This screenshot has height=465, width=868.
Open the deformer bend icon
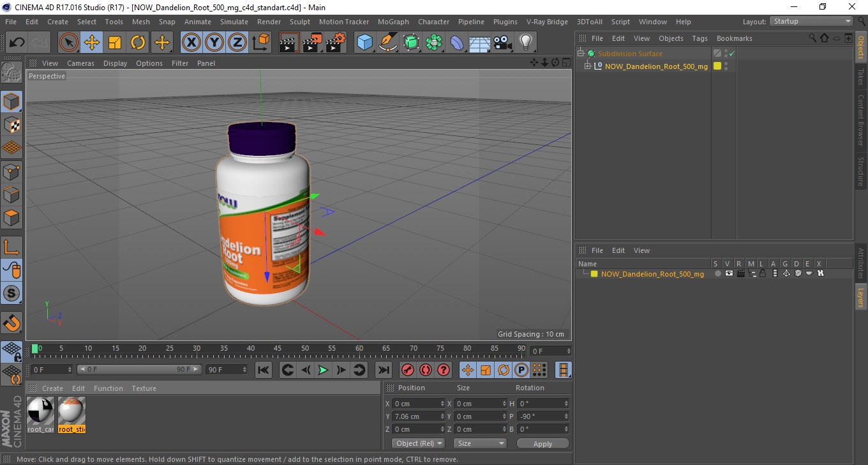tap(457, 43)
